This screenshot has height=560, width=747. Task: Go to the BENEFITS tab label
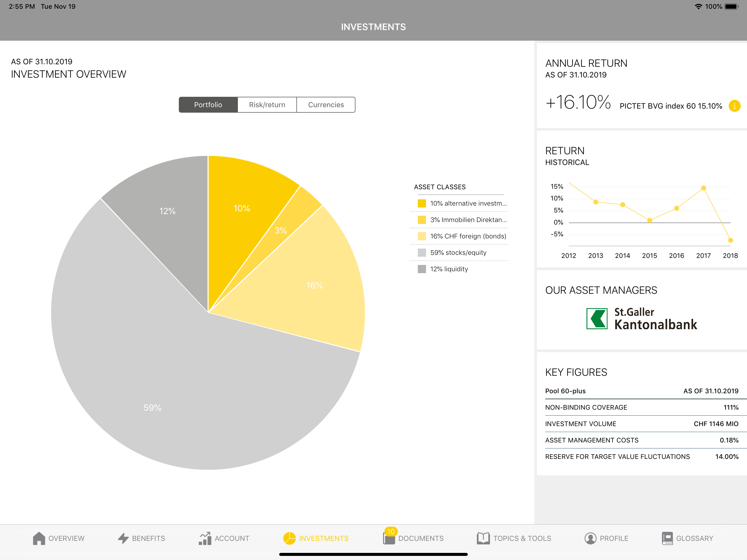coord(148,538)
